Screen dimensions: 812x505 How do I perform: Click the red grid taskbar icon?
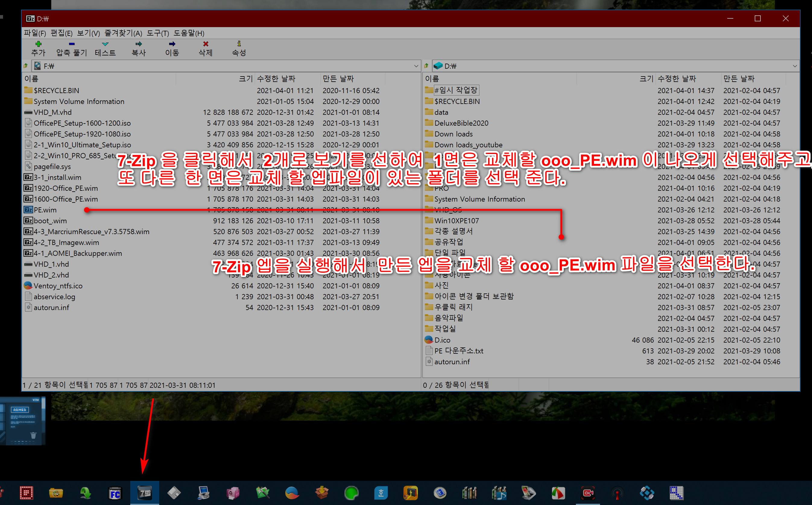tap(27, 493)
